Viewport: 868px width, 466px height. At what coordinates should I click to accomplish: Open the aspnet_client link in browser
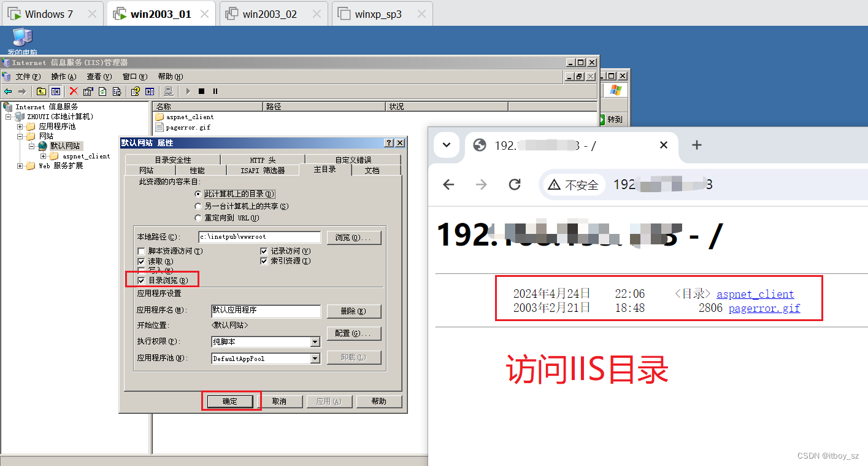point(755,294)
